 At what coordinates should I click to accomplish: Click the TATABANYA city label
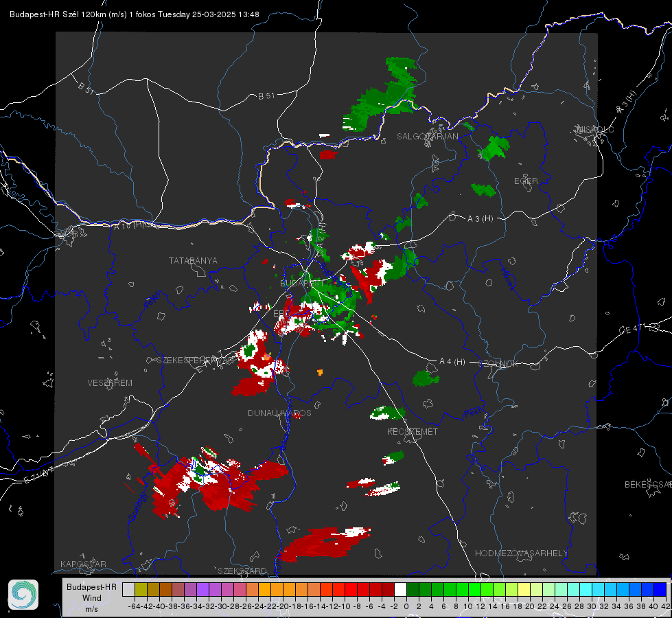click(193, 260)
